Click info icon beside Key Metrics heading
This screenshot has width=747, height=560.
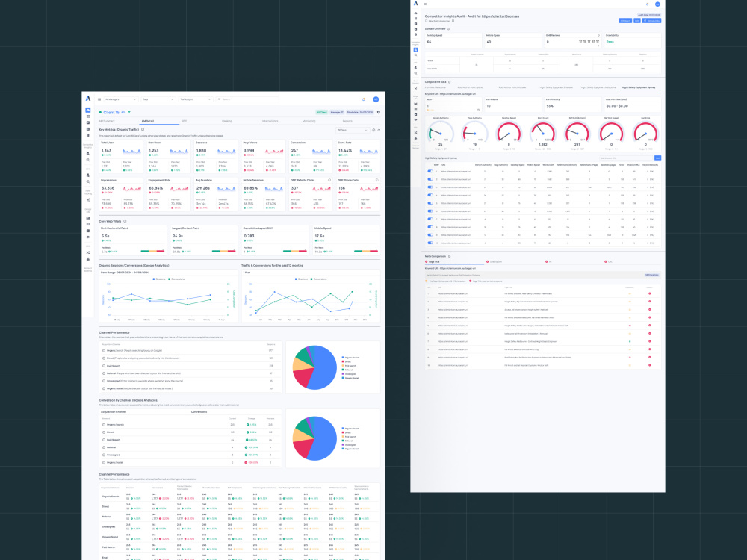click(x=143, y=129)
